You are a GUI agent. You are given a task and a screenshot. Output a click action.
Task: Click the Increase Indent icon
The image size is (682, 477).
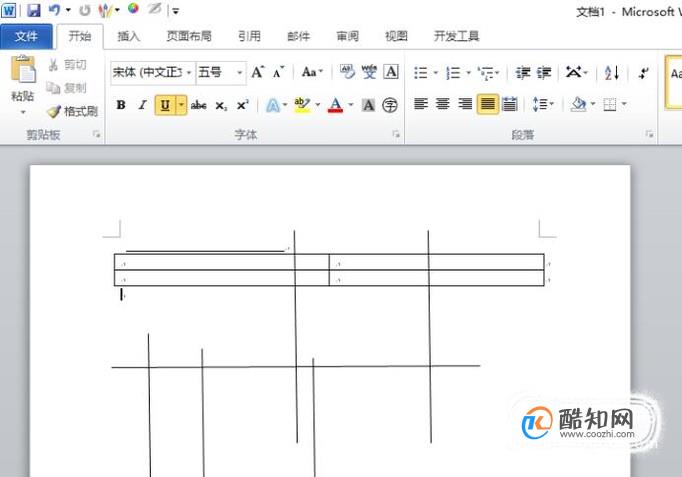544,73
